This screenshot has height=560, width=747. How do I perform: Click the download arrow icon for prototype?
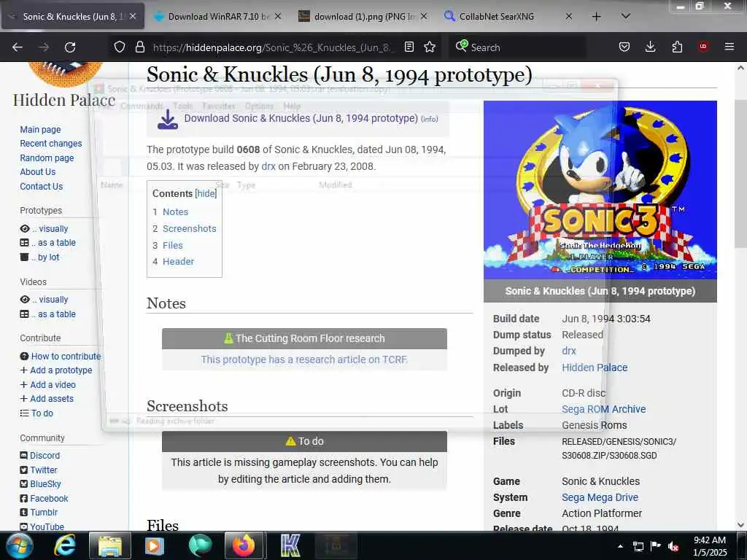(168, 120)
